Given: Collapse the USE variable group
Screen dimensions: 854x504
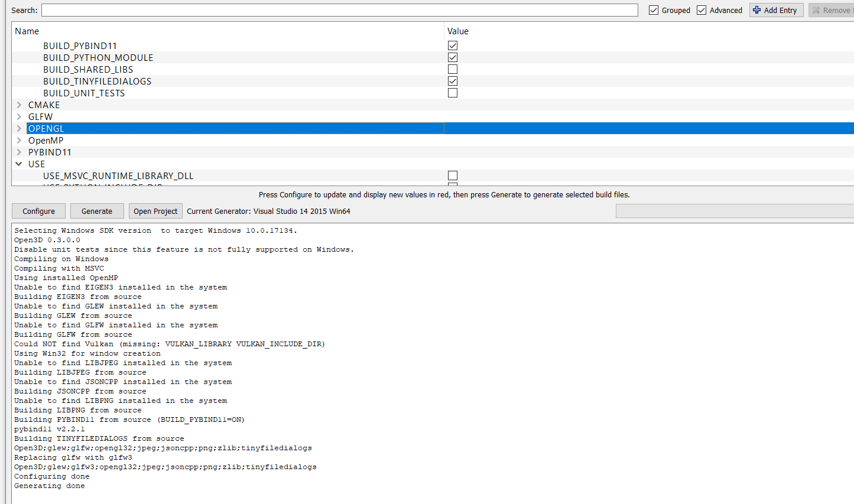Looking at the screenshot, I should pyautogui.click(x=19, y=164).
